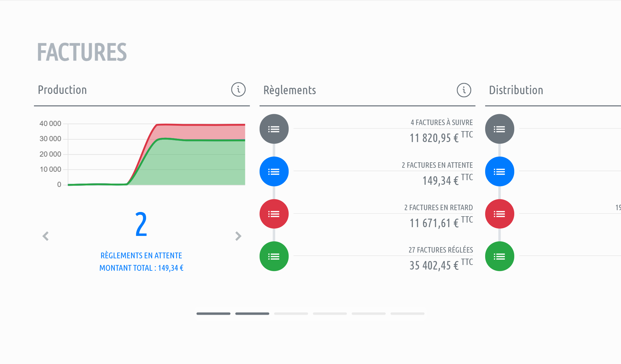This screenshot has width=621, height=364.
Task: Open red list icon for factures en retard
Action: coord(274,214)
